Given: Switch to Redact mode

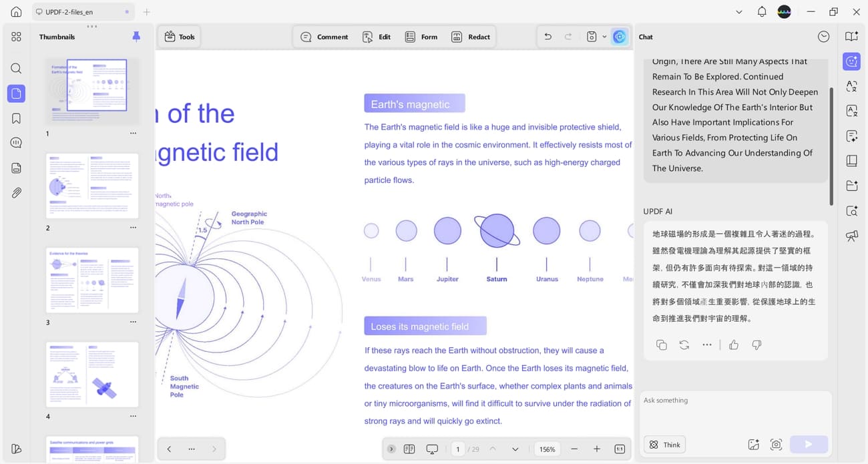Looking at the screenshot, I should point(471,37).
